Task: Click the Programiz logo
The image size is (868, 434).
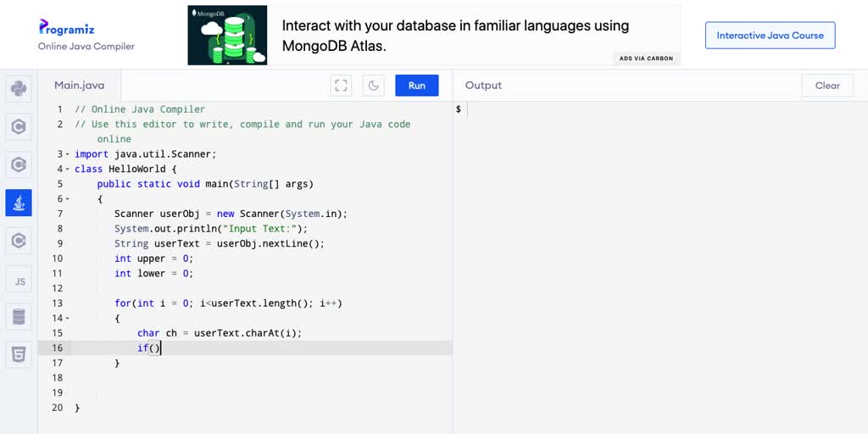Action: (66, 26)
